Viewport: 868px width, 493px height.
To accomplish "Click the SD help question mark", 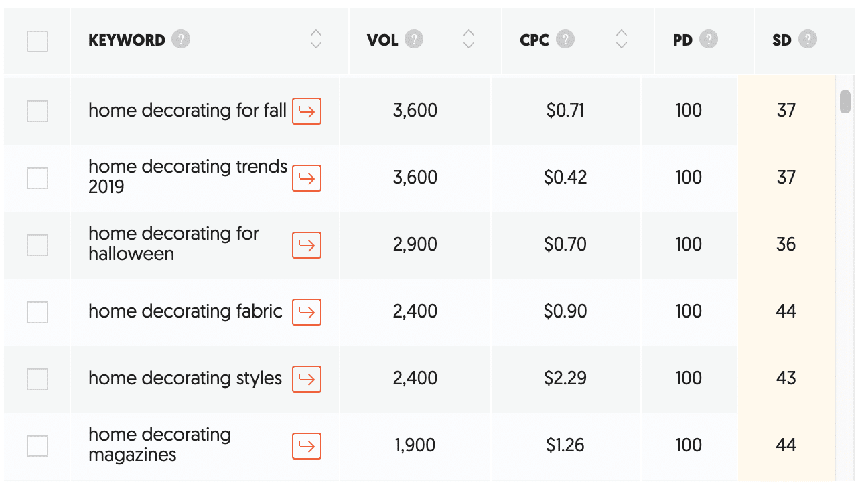I will [x=808, y=40].
